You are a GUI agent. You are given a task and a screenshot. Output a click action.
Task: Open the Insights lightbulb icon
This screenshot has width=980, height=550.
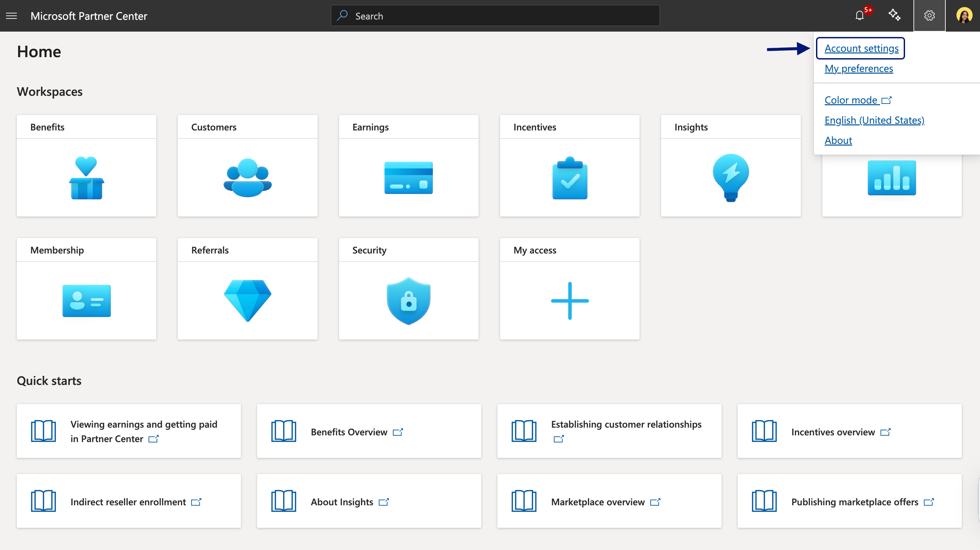(731, 178)
